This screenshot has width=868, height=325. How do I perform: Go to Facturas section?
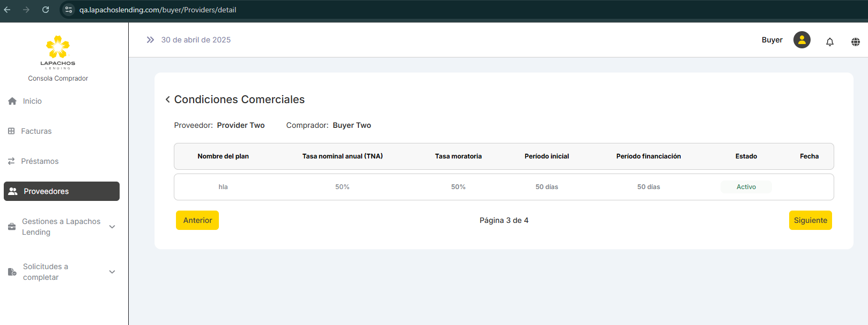coord(36,131)
